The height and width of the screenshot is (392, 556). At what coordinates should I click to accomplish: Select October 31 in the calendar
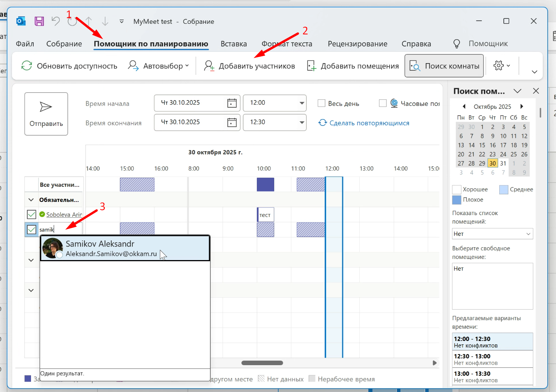(x=503, y=163)
